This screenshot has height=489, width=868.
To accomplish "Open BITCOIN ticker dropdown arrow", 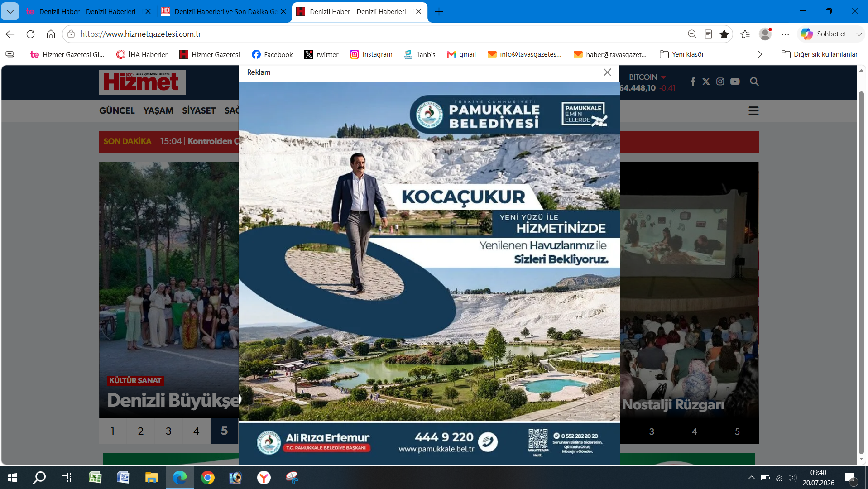I will point(664,77).
